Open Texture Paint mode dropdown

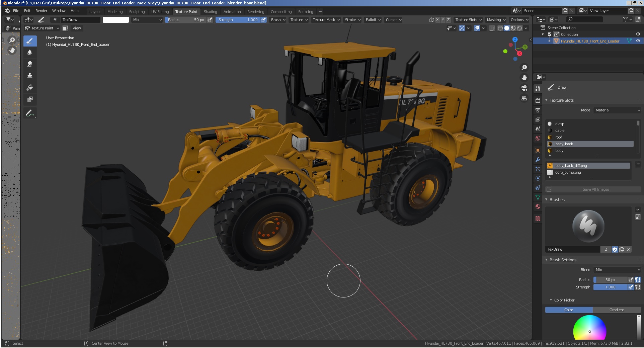tap(42, 28)
